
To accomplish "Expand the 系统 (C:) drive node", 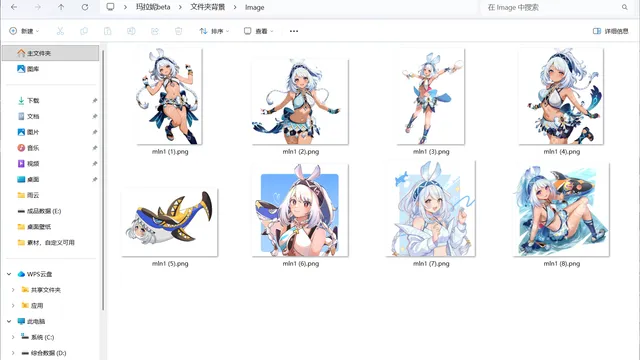I will click(x=13, y=337).
